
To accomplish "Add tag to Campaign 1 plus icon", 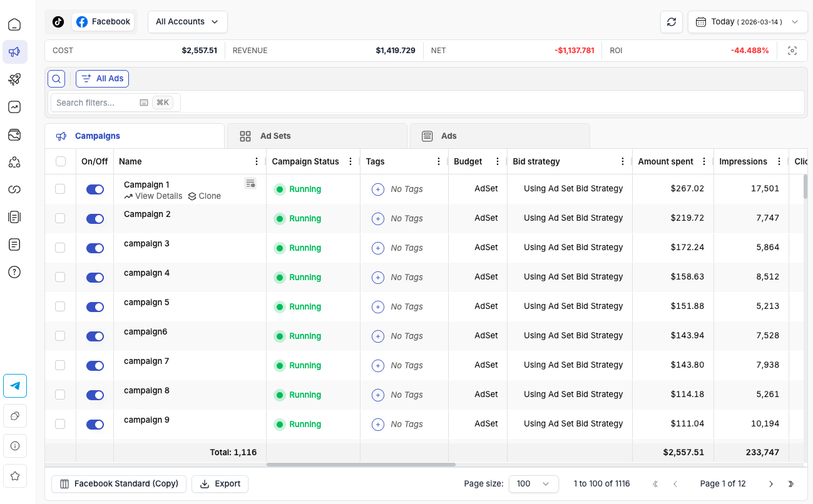I will coord(378,189).
